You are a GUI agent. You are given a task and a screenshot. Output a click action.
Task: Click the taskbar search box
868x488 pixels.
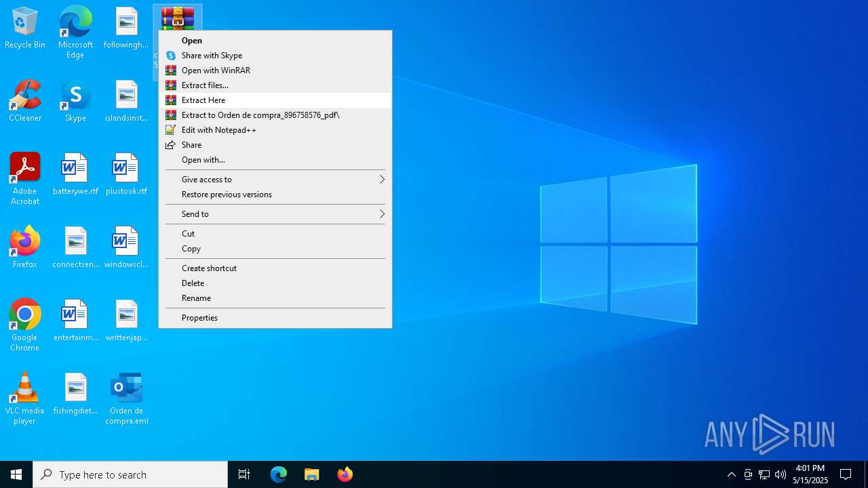coord(130,474)
